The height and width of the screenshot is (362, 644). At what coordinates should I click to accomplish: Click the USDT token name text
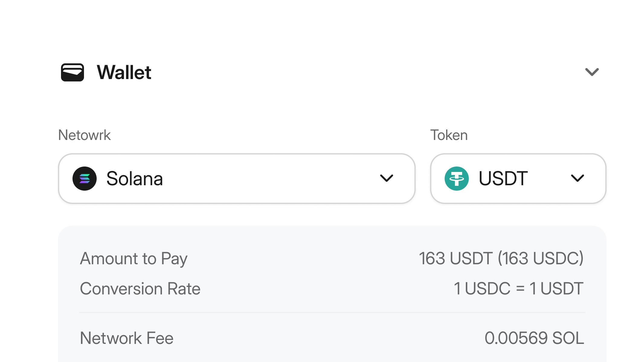coord(503,179)
